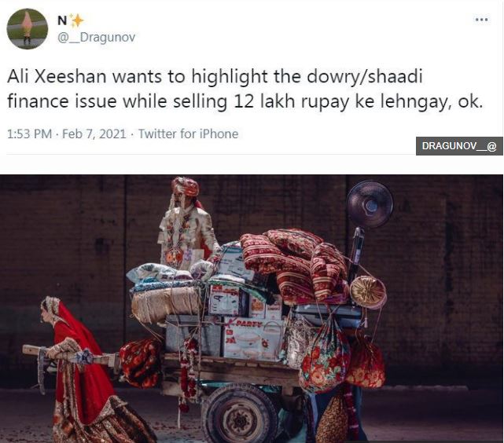The image size is (504, 443).
Task: Click the phrase dowry/shaadi in tweet text
Action: (x=365, y=77)
